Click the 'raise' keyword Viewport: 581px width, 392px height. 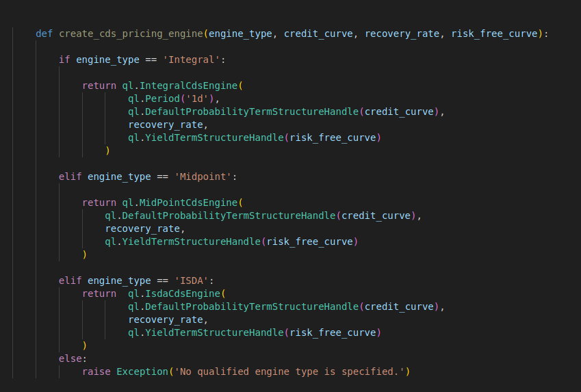tap(96, 371)
